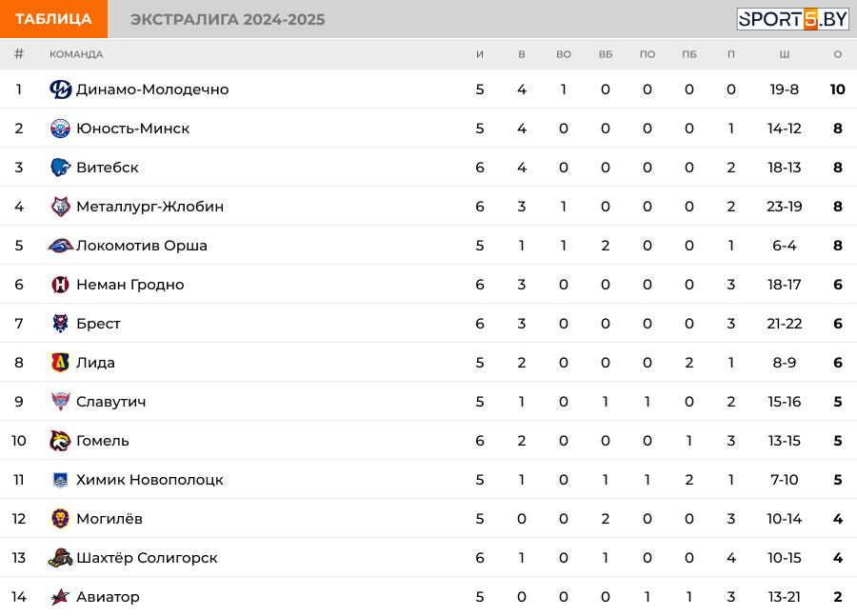Image resolution: width=857 pixels, height=616 pixels.
Task: Open the SPORT5.BY site logo
Action: point(792,19)
